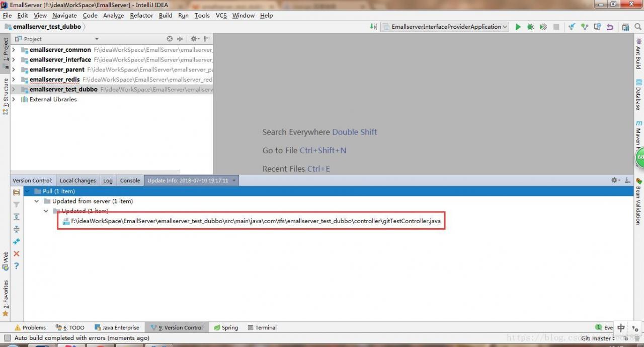Image resolution: width=644 pixels, height=347 pixels.
Task: Open Web side tab
Action: pos(6,260)
